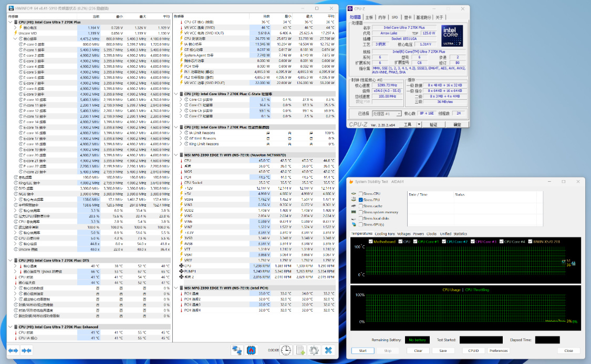This screenshot has height=364, width=591.
Task: Click the Stress system memory RAM icon
Action: (354, 212)
